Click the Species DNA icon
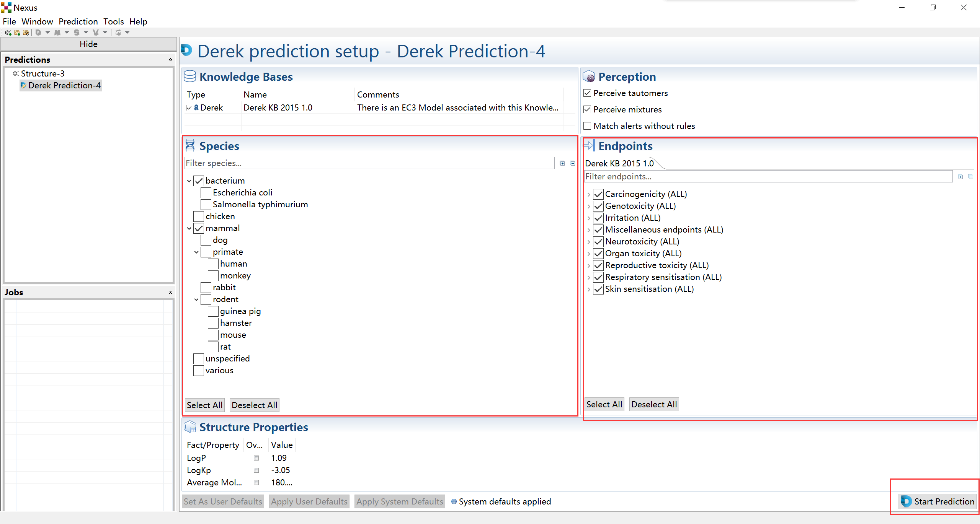980x524 pixels. click(190, 146)
